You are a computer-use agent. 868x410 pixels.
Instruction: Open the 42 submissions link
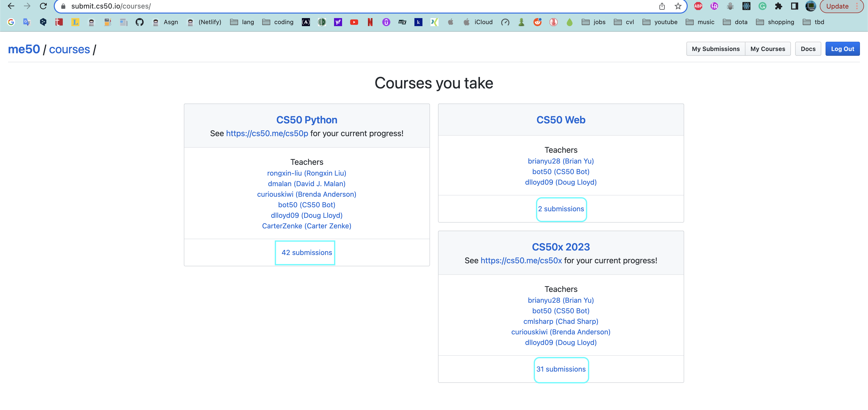306,252
